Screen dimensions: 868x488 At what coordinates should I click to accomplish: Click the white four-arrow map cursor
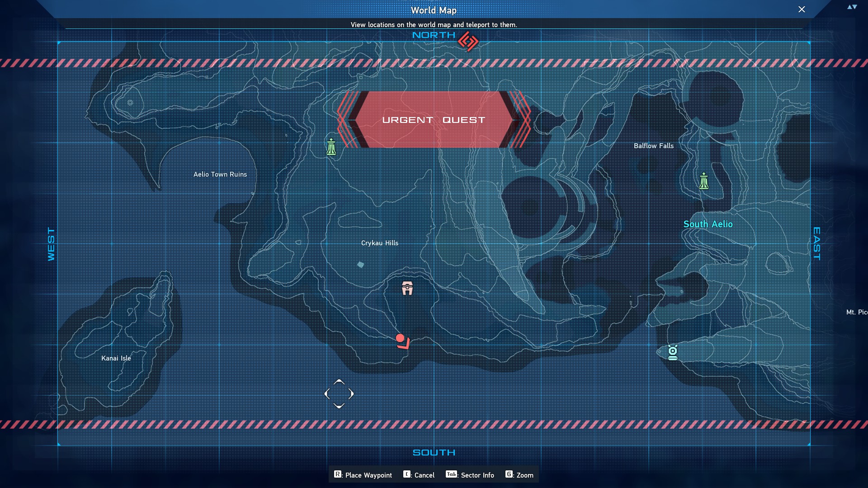tap(339, 394)
